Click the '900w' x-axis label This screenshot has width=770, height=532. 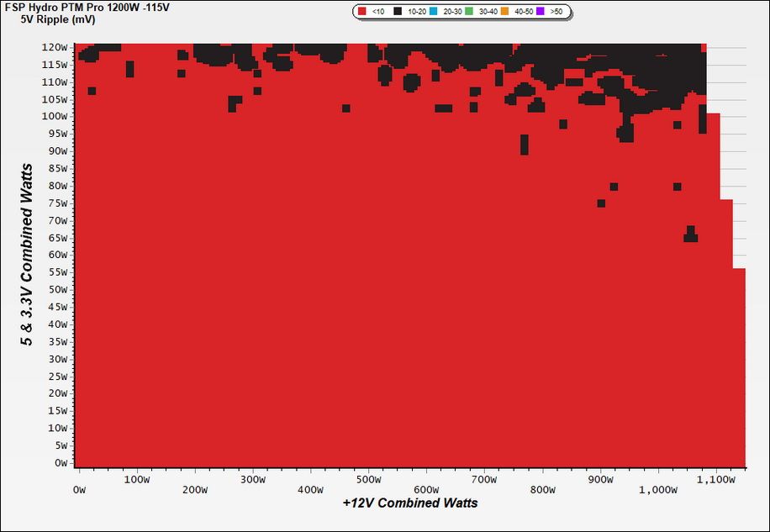[600, 480]
